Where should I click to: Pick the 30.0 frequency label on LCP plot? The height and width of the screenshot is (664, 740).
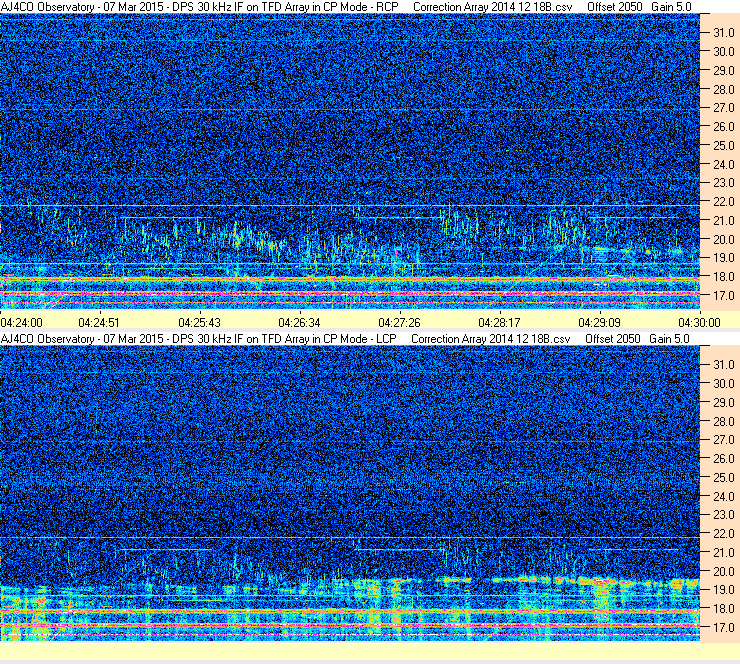(x=723, y=384)
